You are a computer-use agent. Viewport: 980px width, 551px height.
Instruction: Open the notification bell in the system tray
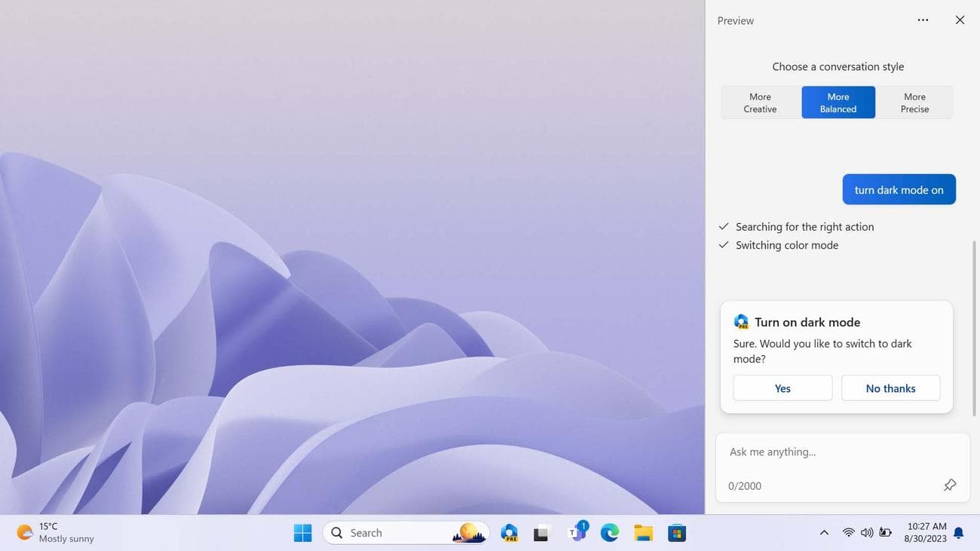tap(956, 532)
